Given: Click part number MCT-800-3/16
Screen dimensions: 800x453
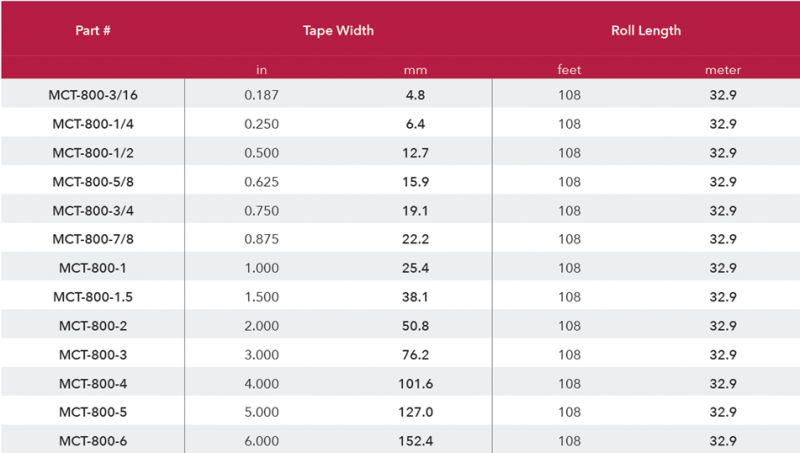Looking at the screenshot, I should click(x=93, y=96).
